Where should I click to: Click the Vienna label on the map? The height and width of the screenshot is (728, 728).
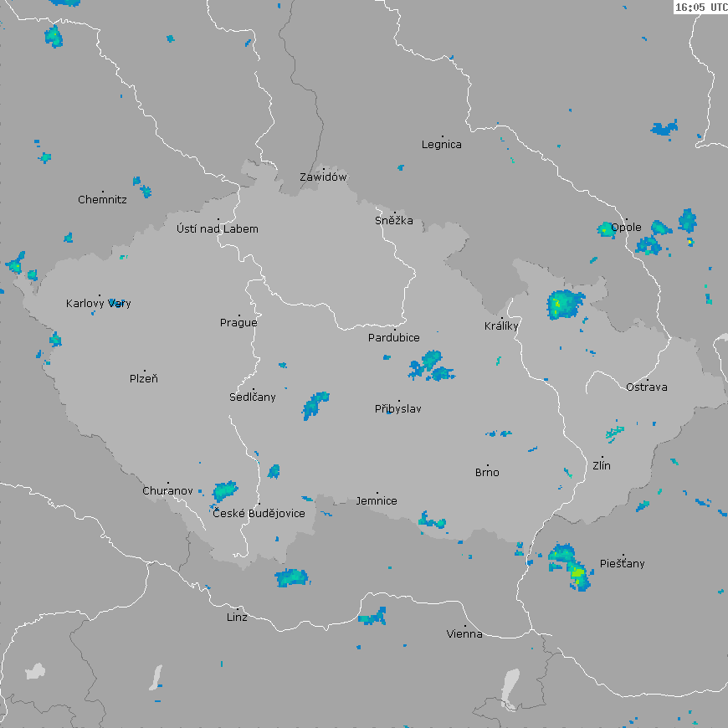[x=464, y=634]
